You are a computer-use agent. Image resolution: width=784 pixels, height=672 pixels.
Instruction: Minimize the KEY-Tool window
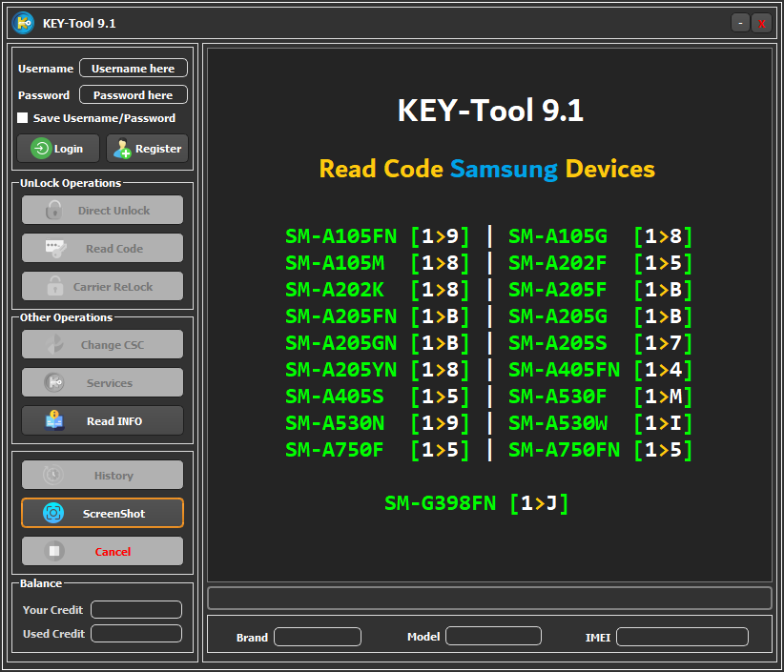pyautogui.click(x=740, y=23)
